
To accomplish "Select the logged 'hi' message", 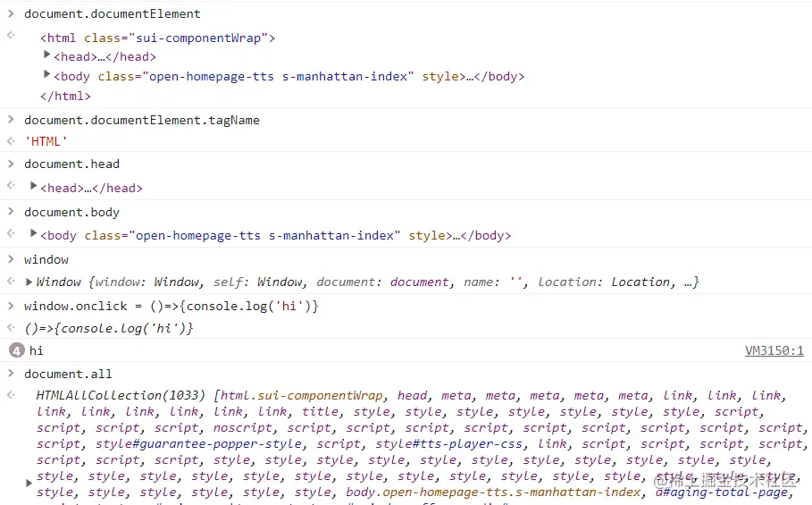I will tap(37, 350).
